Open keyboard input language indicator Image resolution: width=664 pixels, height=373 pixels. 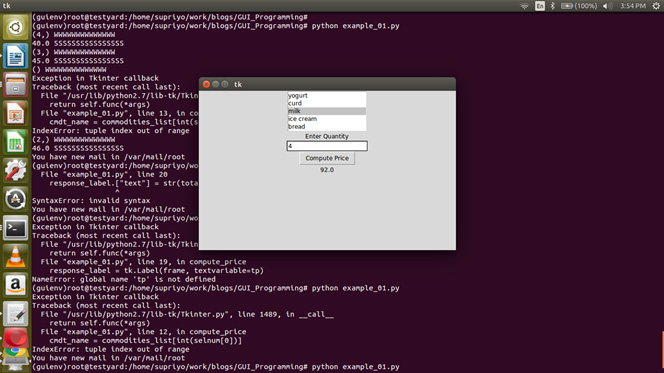point(540,6)
